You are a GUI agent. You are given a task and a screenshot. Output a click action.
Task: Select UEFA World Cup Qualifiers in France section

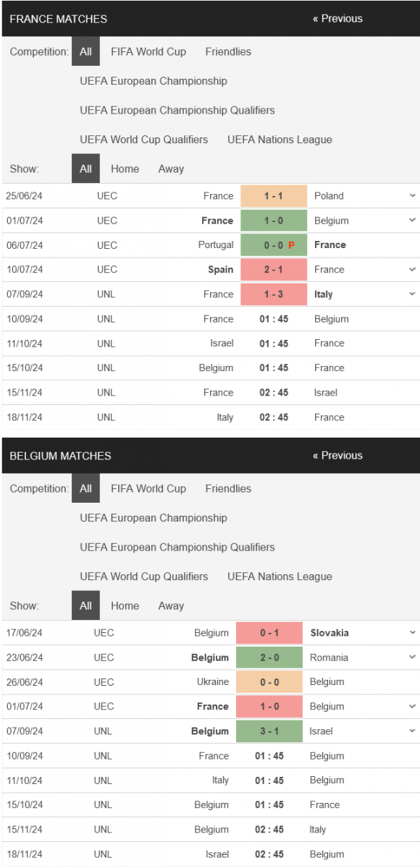(143, 140)
